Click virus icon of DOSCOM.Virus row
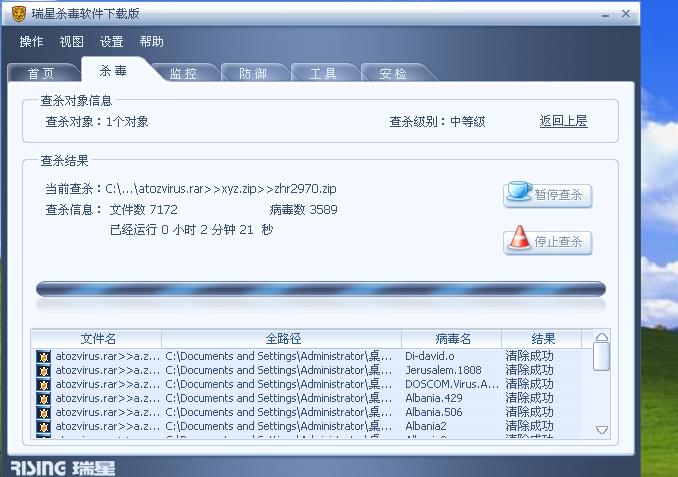The width and height of the screenshot is (678, 477). 43,384
